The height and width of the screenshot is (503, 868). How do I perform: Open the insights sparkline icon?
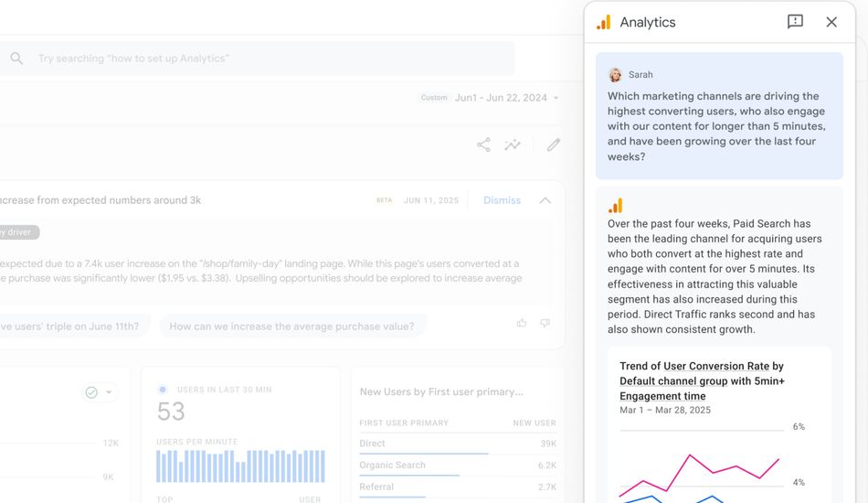[x=513, y=145]
